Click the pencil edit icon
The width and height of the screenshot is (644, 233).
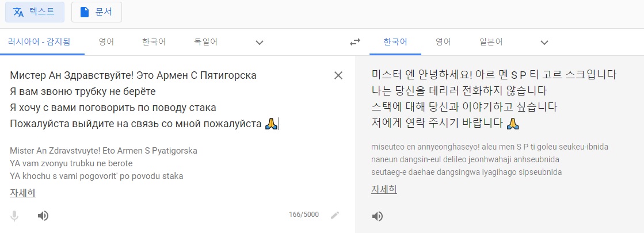coord(335,215)
